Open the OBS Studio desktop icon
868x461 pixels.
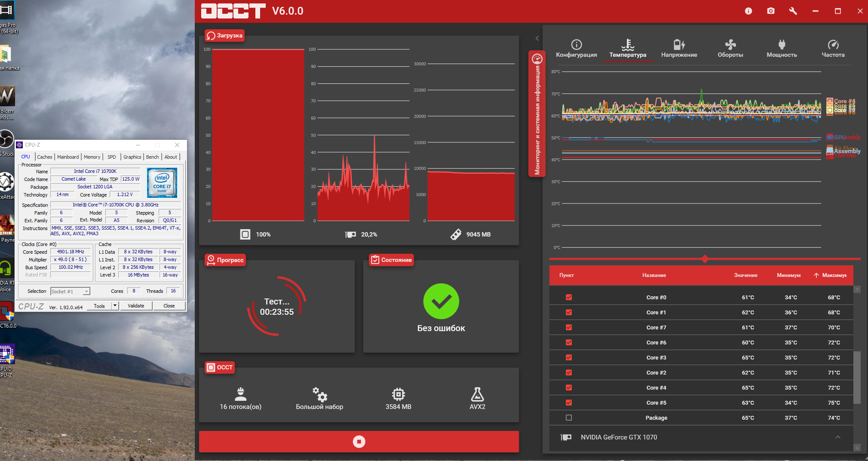coord(6,140)
